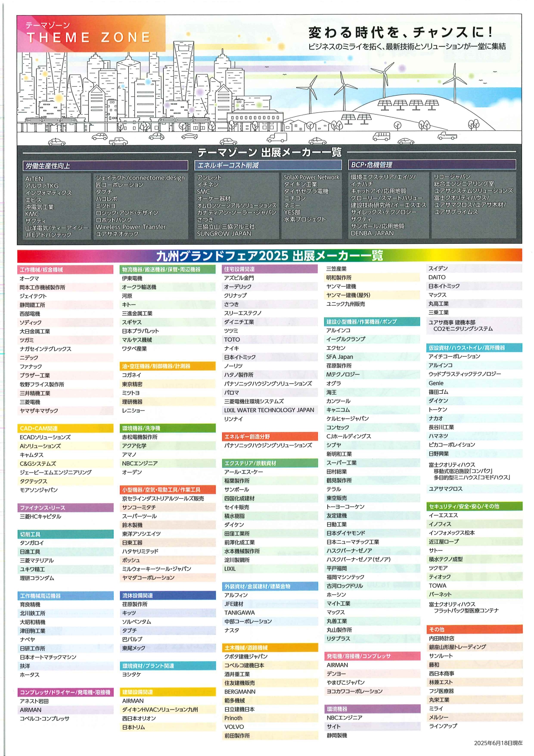
Task: Click the "北川鉄工所" row
Action: tap(65, 613)
